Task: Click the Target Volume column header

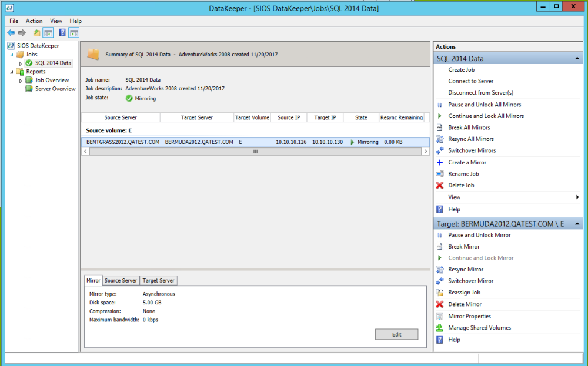Action: click(252, 117)
